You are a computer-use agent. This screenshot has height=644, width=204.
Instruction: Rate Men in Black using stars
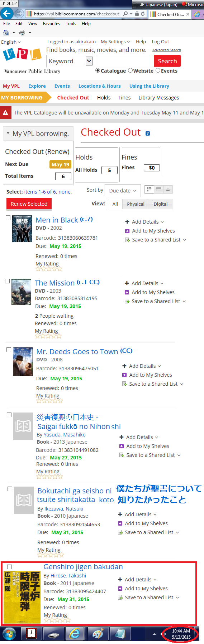point(49,269)
